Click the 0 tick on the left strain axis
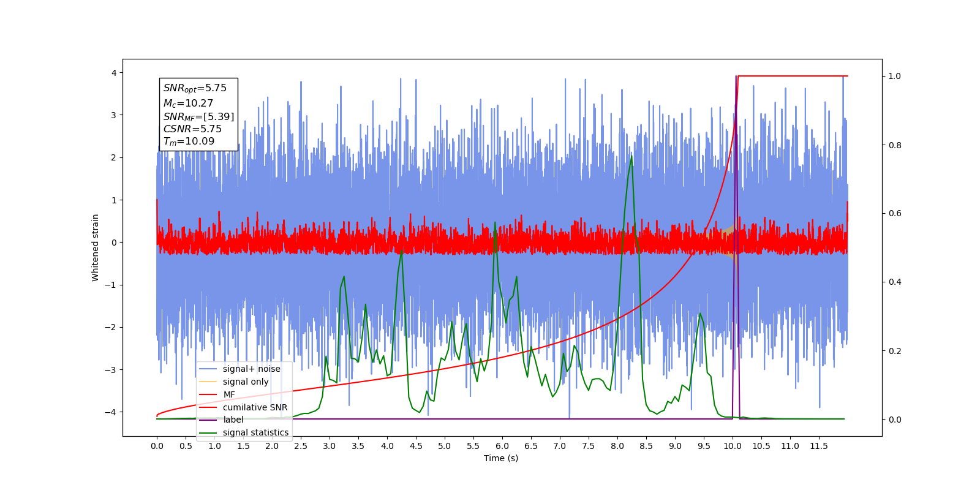 [x=114, y=243]
